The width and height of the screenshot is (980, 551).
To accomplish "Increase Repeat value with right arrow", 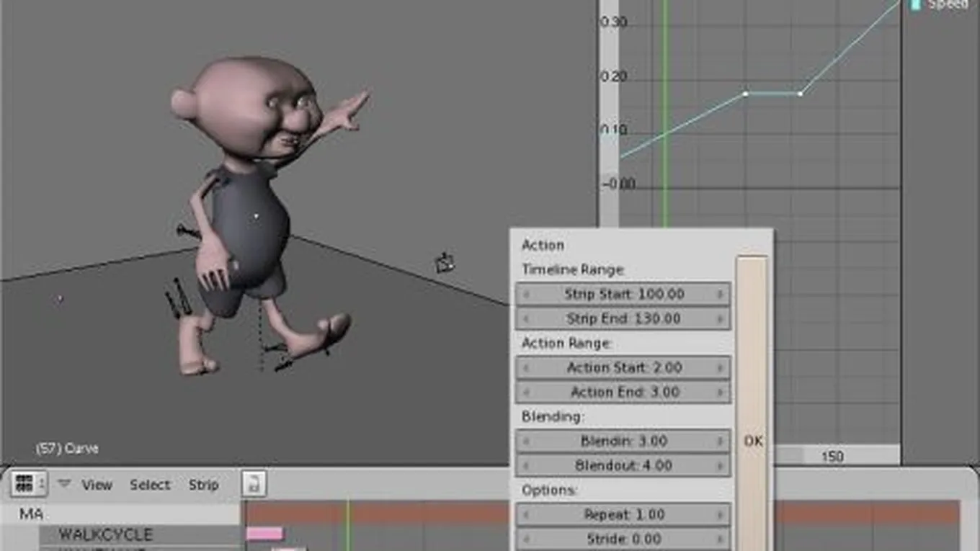I will [x=719, y=514].
